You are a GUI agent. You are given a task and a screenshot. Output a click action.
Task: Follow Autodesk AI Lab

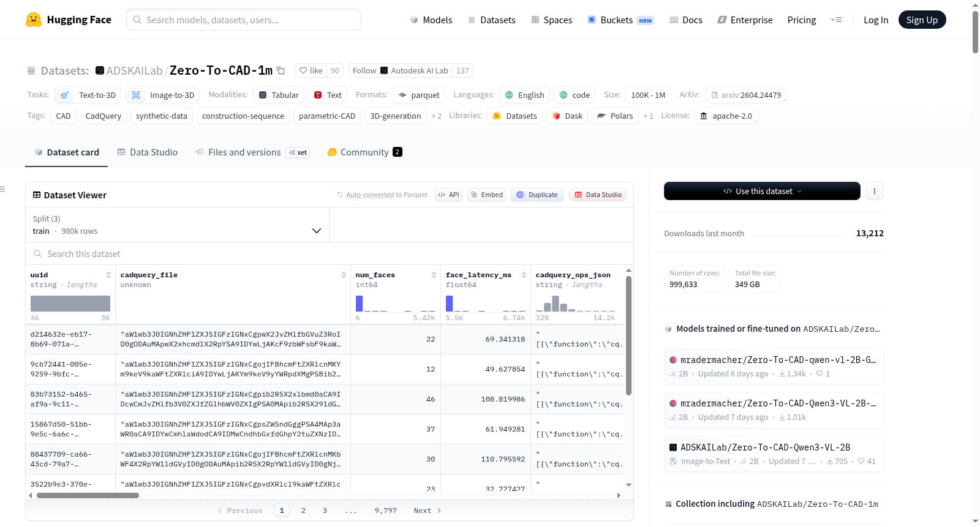[x=401, y=70]
